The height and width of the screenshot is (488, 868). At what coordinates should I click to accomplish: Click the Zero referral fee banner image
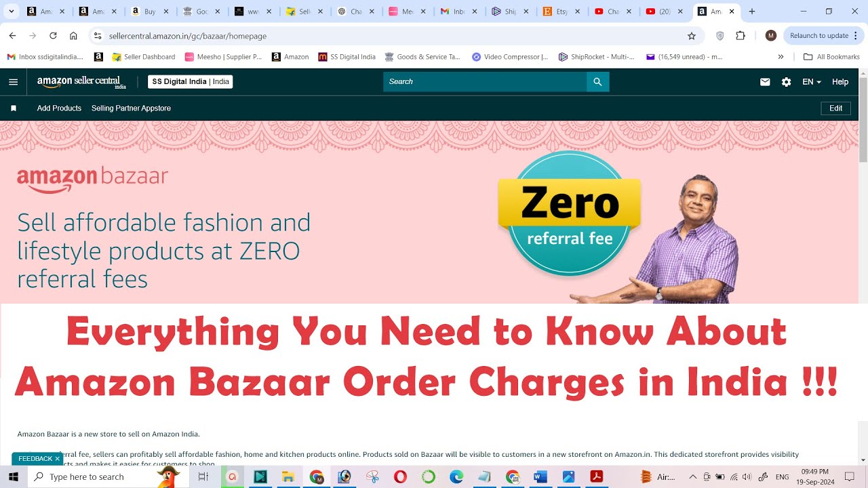[569, 213]
